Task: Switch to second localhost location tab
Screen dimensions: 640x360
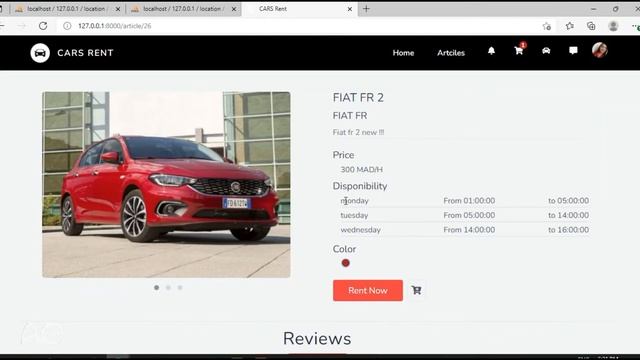Action: pyautogui.click(x=183, y=9)
